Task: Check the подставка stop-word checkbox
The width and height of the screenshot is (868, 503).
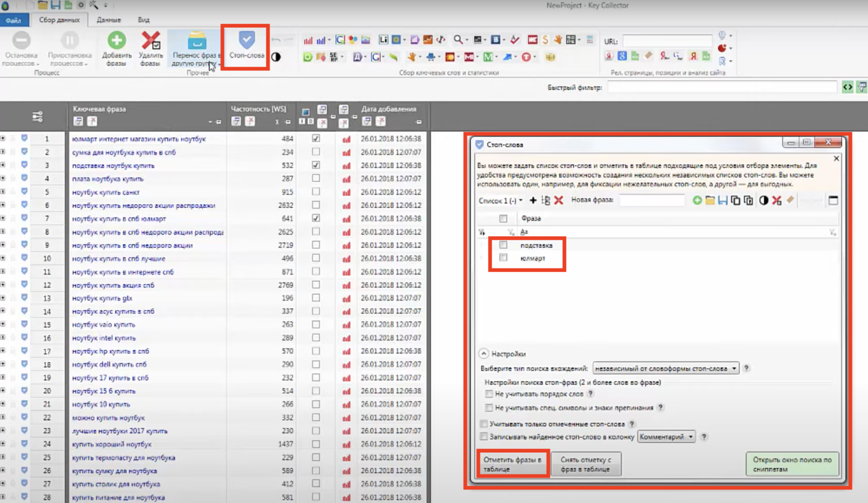Action: point(503,245)
